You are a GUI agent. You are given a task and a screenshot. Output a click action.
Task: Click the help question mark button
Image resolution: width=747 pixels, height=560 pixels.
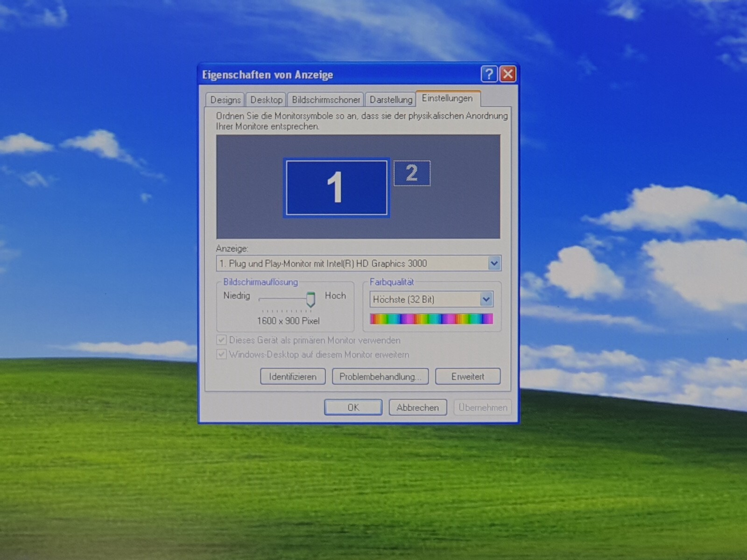coord(489,74)
